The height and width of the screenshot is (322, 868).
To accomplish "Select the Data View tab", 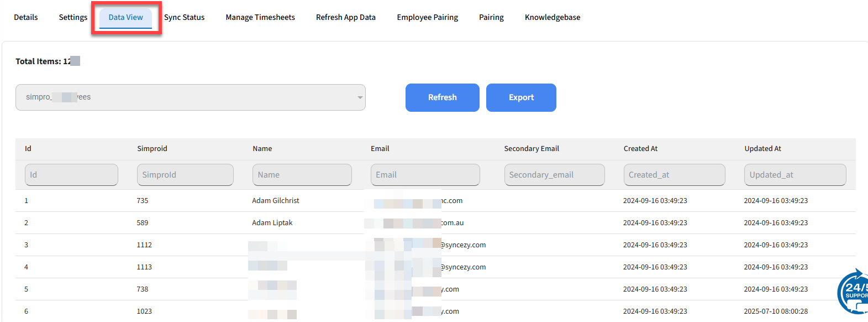I will pos(126,17).
